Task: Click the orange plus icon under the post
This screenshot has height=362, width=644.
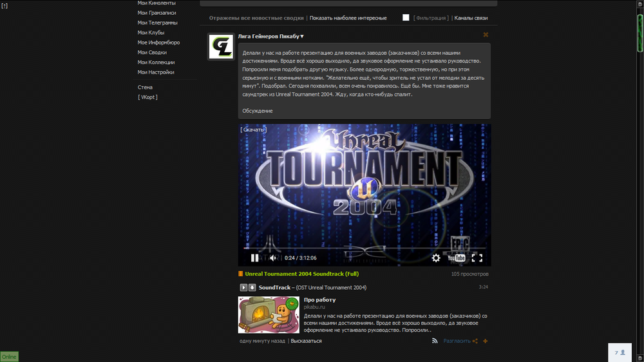Action: pyautogui.click(x=486, y=341)
